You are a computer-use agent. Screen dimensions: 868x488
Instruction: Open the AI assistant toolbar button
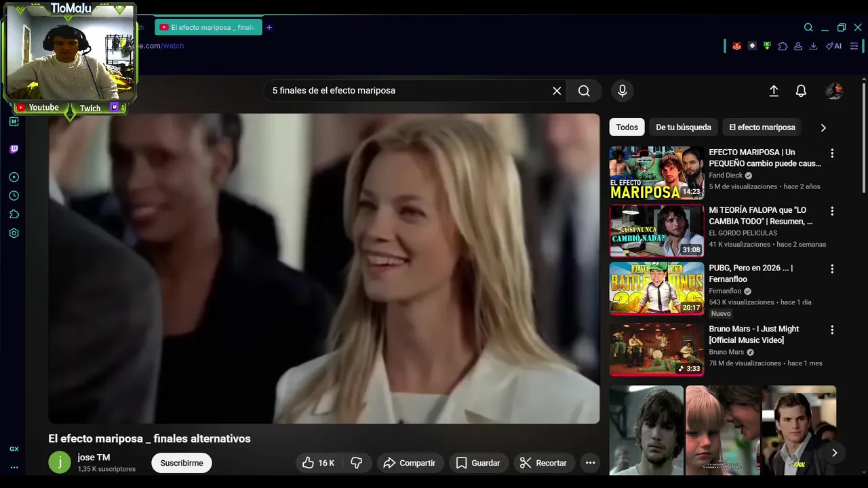click(x=833, y=46)
